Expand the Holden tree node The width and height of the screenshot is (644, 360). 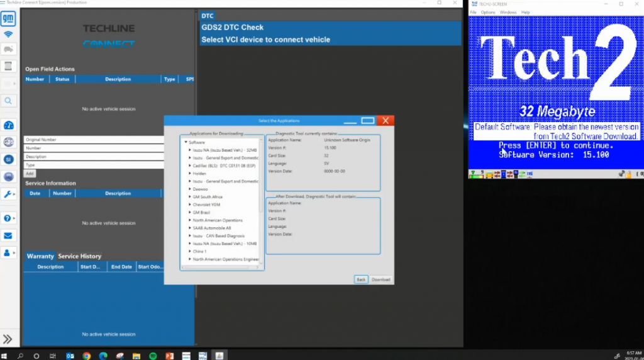click(190, 174)
